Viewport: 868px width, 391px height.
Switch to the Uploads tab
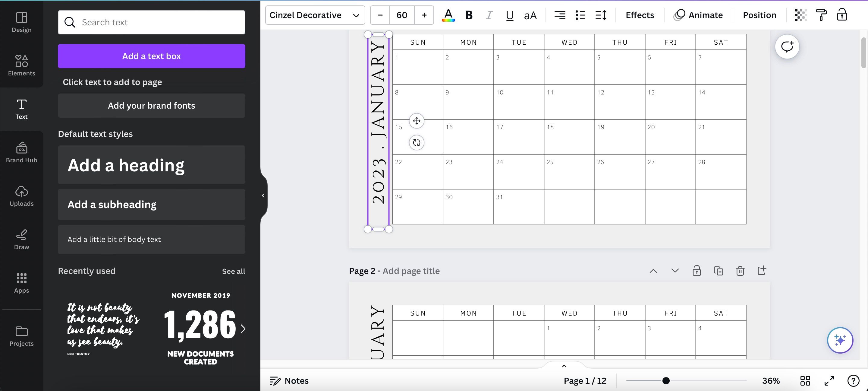tap(22, 196)
